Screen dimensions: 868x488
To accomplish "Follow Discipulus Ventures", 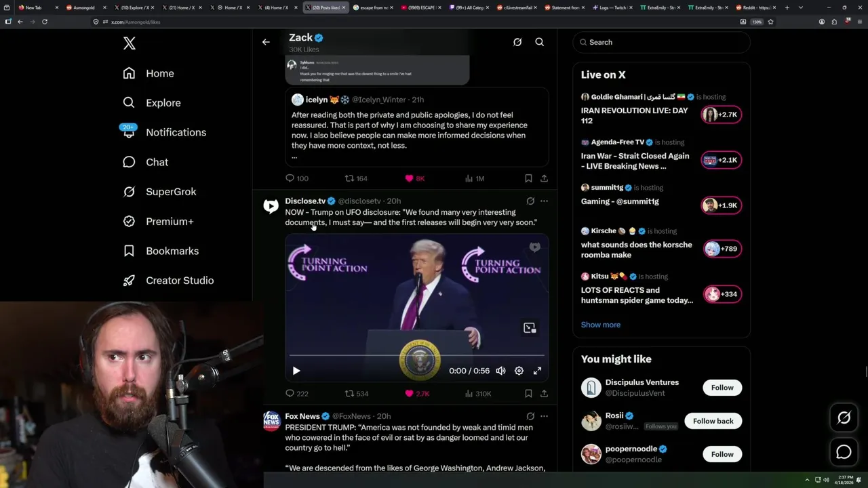I will pyautogui.click(x=722, y=388).
